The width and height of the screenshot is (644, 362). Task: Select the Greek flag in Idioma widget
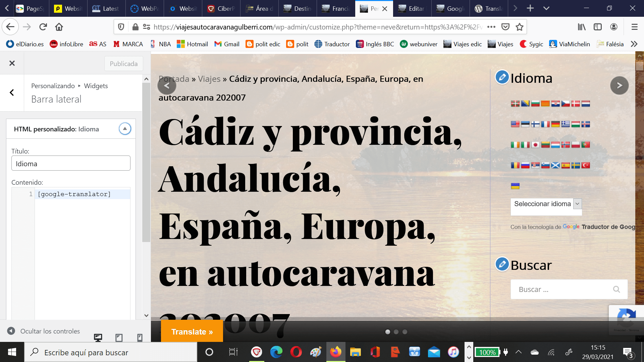[x=566, y=124]
